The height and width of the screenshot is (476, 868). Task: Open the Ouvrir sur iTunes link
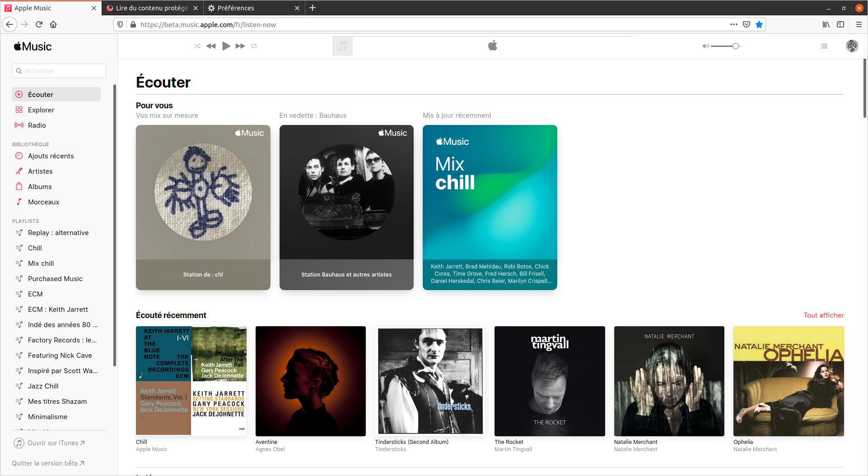click(x=52, y=443)
